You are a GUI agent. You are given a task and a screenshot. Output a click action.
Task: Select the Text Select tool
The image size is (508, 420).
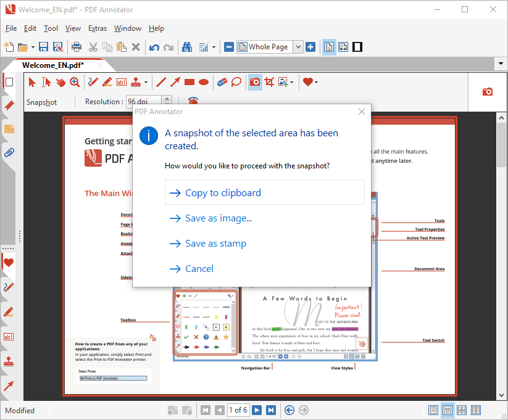[x=46, y=82]
